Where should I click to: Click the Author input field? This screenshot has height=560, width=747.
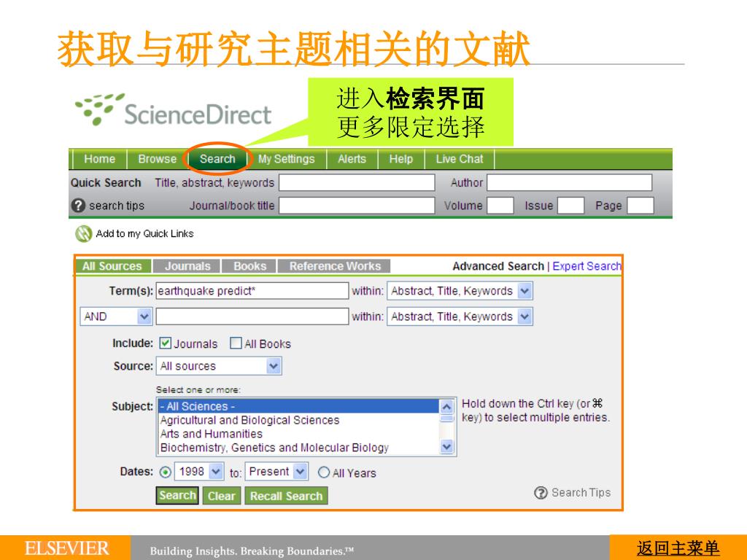pyautogui.click(x=569, y=183)
